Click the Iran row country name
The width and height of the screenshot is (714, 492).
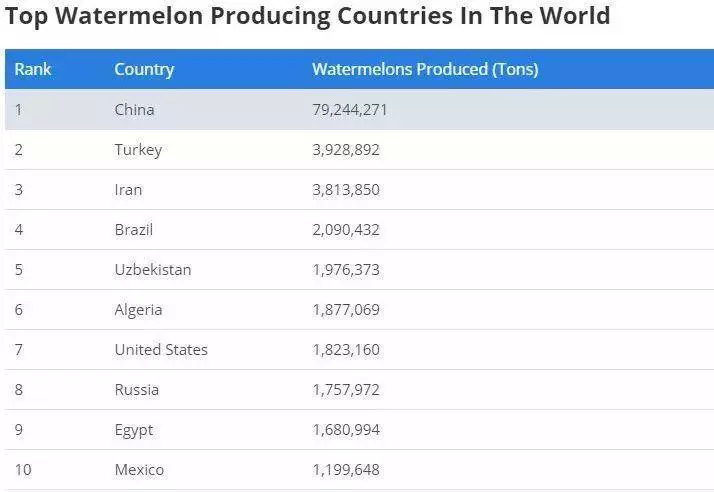(129, 190)
